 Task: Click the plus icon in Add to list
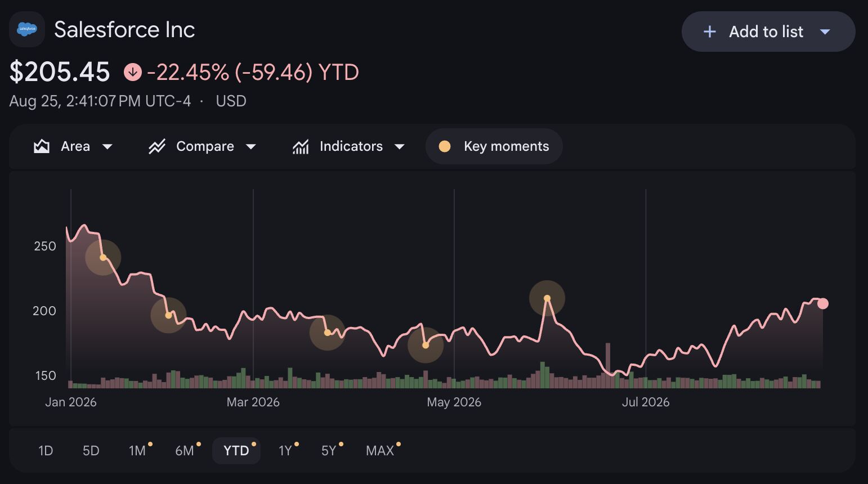pos(710,32)
